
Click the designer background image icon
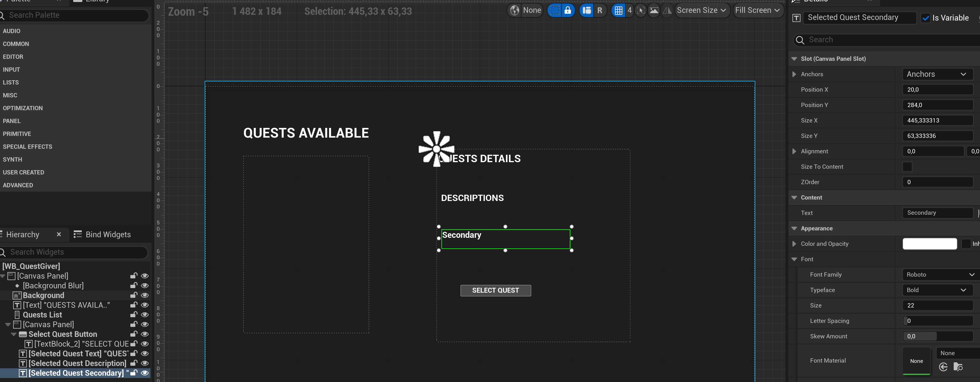(x=654, y=10)
